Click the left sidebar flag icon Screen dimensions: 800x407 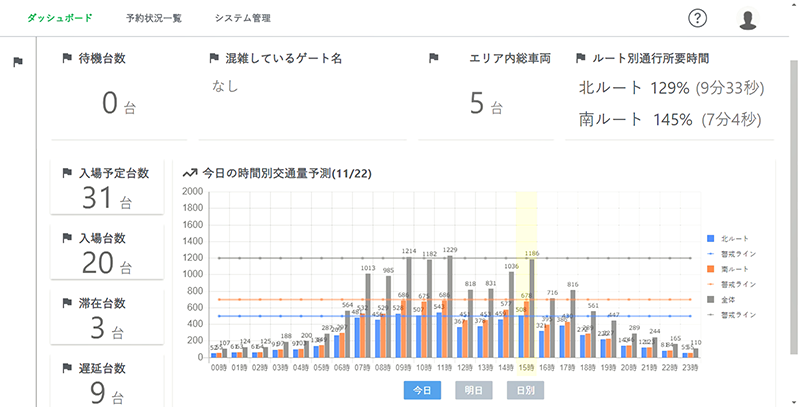17,62
